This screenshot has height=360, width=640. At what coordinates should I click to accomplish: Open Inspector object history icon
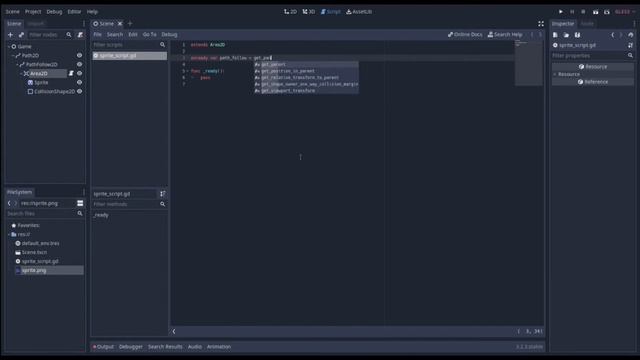click(631, 35)
